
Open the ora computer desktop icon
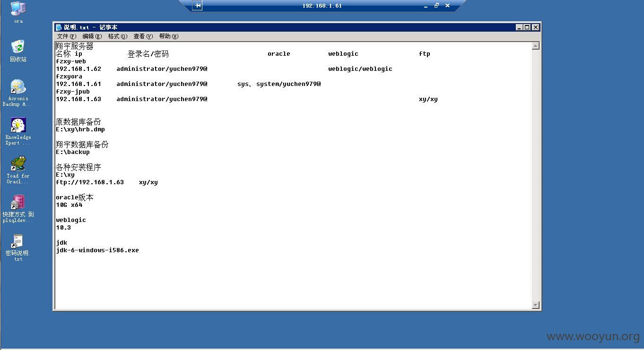tap(18, 12)
